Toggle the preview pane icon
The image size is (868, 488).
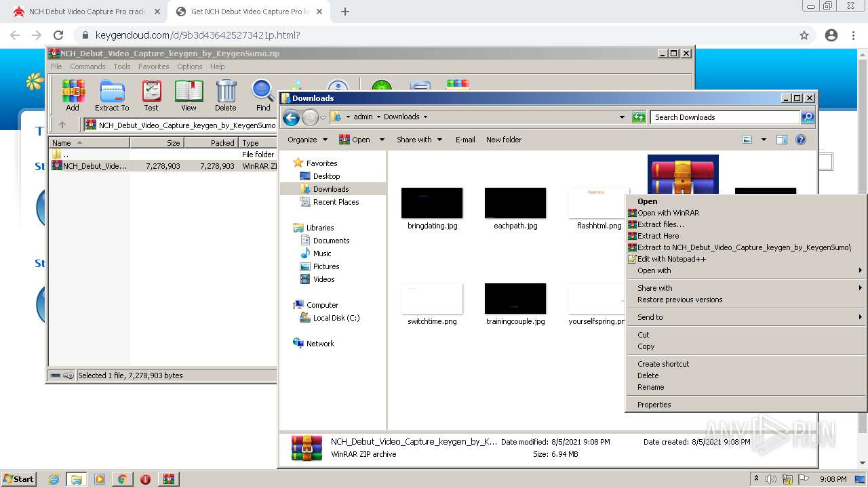[x=782, y=140]
